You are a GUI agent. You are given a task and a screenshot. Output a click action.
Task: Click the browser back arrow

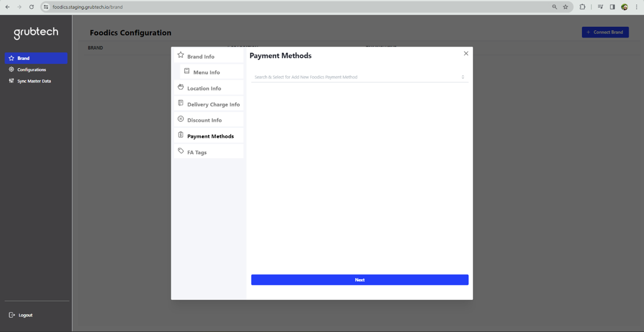coord(8,7)
